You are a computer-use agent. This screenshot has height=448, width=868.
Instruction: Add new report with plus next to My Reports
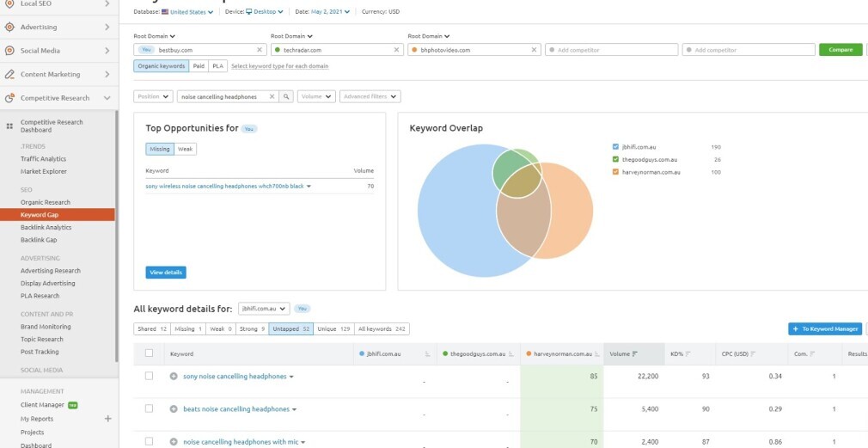coord(108,419)
